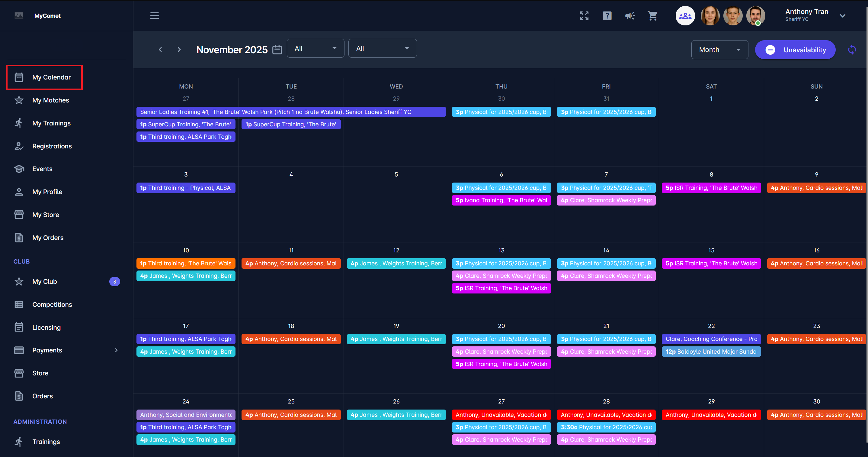Open the second All filter dropdown
868x457 pixels.
382,48
